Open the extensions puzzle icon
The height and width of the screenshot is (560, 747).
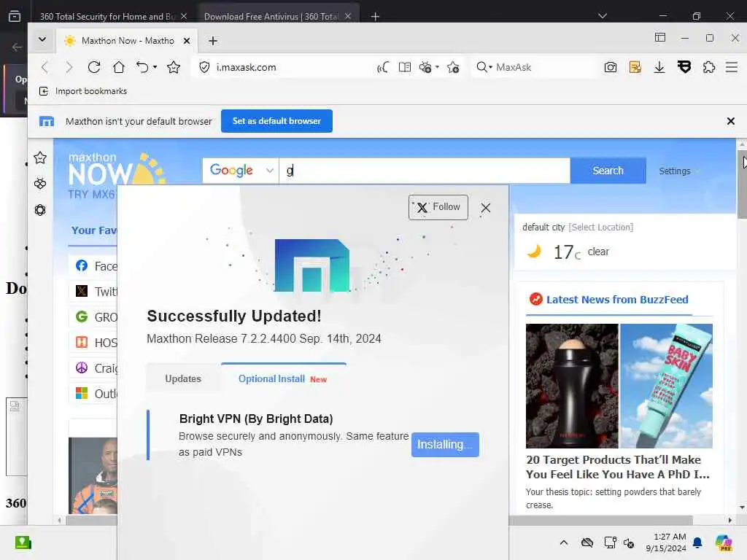[709, 67]
